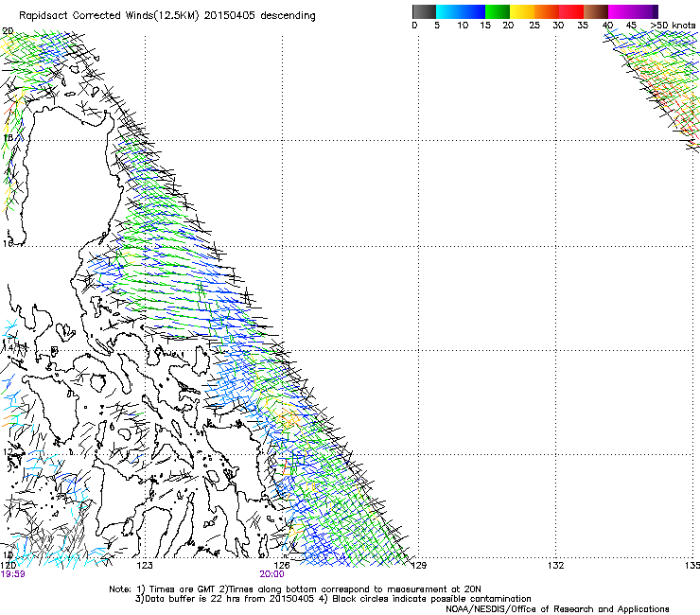Click the 'Data buffer is 22 hrs' note line
This screenshot has width=700, height=615.
tap(333, 599)
